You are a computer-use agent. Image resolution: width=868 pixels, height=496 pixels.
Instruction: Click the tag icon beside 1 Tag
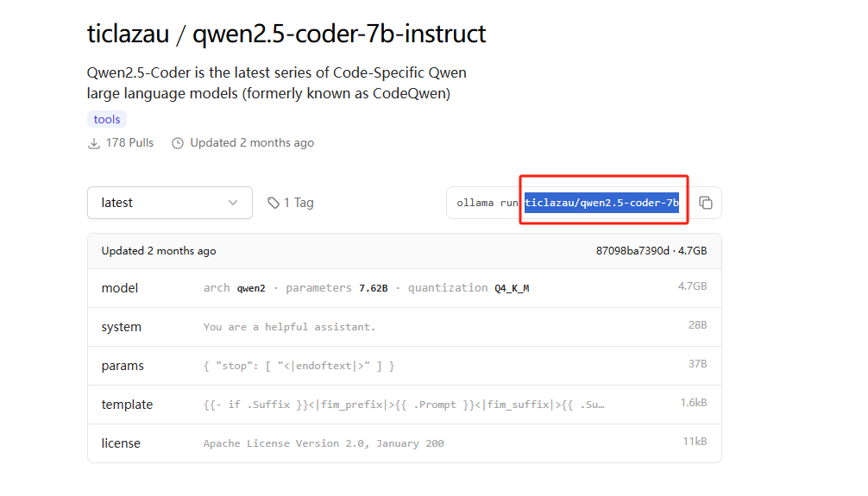click(273, 203)
